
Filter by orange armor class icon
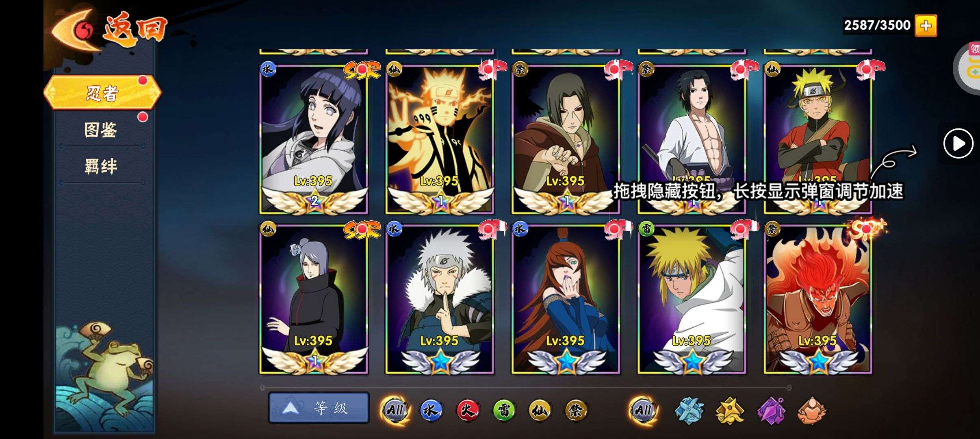(x=812, y=411)
